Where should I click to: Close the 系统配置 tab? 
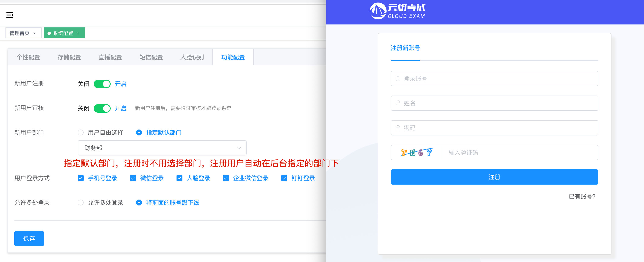(x=78, y=34)
